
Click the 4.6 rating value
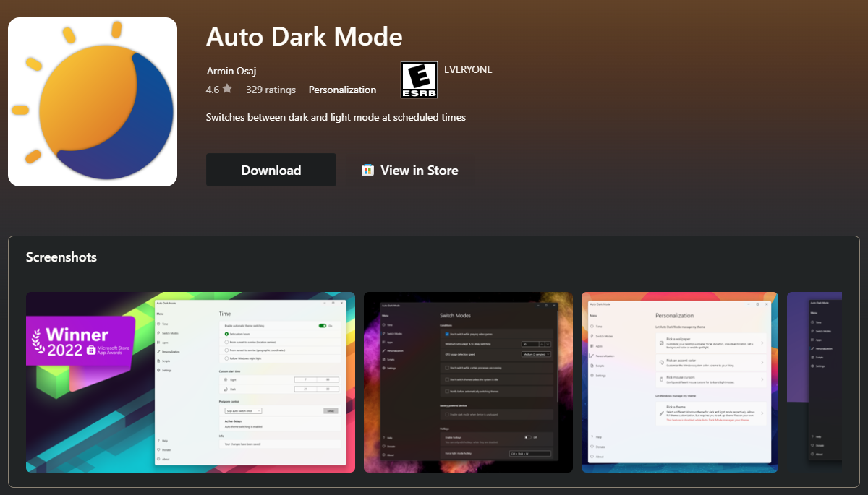coord(212,90)
